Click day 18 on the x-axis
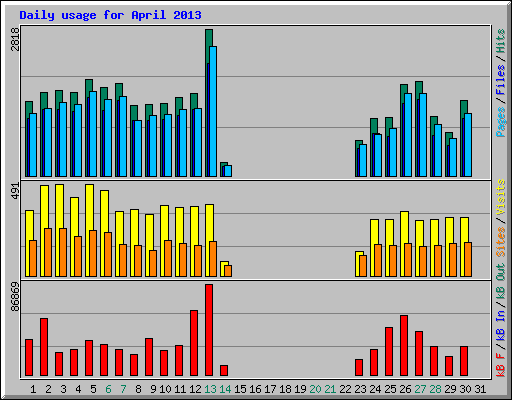The height and width of the screenshot is (400, 512). [285, 389]
